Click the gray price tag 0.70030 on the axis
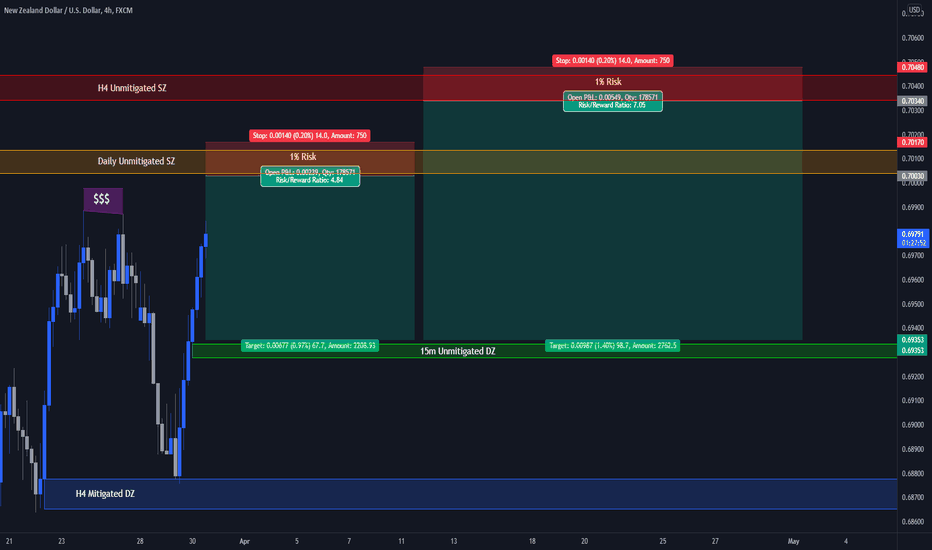Image resolution: width=932 pixels, height=550 pixels. [912, 176]
